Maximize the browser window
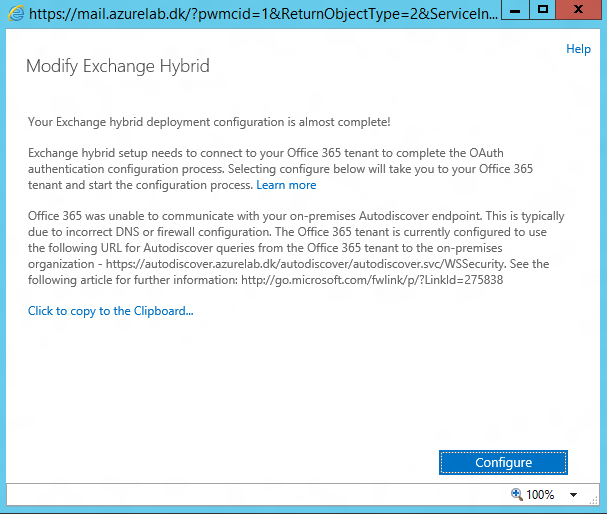 point(543,10)
